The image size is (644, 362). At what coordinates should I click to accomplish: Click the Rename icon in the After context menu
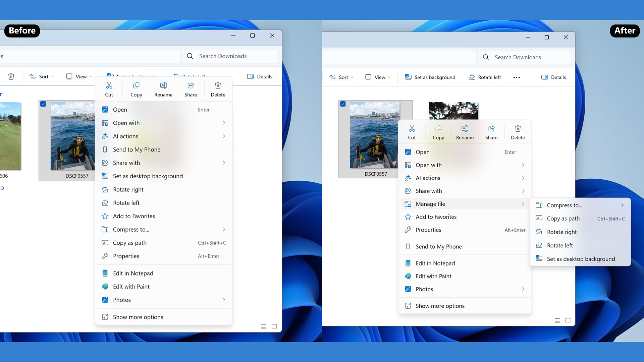(x=465, y=129)
